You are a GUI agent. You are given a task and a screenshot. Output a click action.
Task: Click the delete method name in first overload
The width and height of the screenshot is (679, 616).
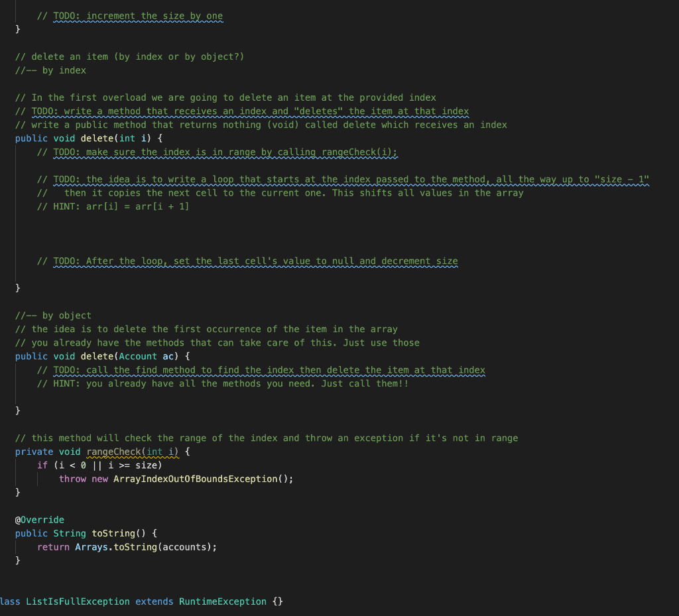click(x=97, y=138)
